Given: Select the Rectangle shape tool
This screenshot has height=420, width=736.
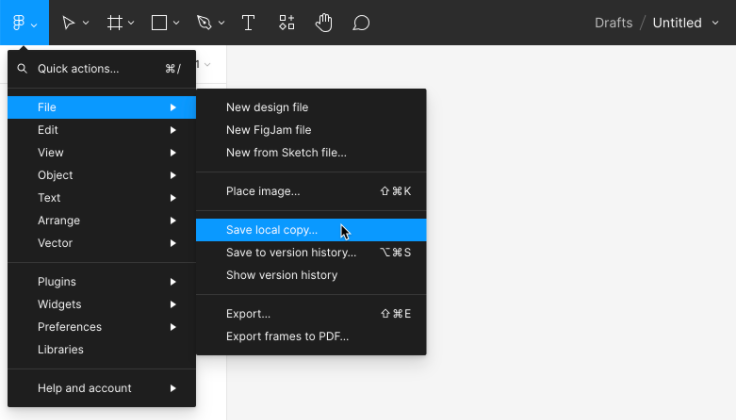Looking at the screenshot, I should click(x=159, y=23).
